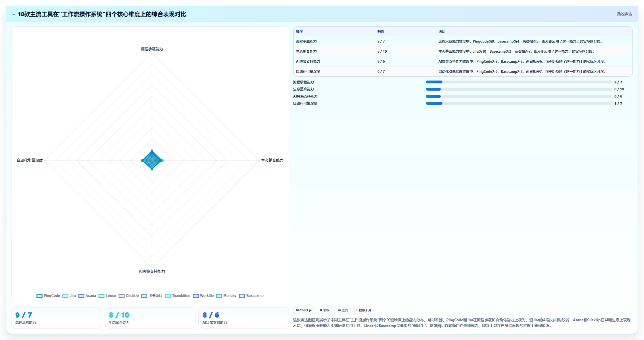Select the 生态整合能力 table row name cell
Screen dimensions: 644x340
coord(306,51)
